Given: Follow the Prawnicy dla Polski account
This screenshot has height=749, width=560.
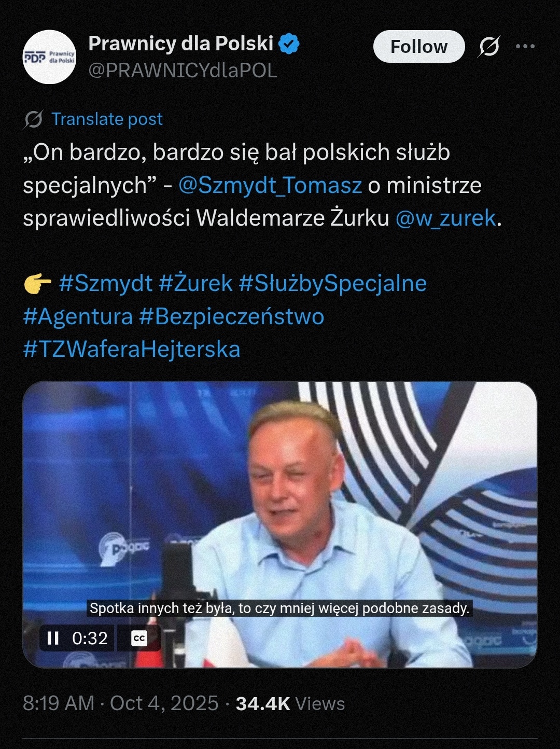Looking at the screenshot, I should click(x=419, y=47).
